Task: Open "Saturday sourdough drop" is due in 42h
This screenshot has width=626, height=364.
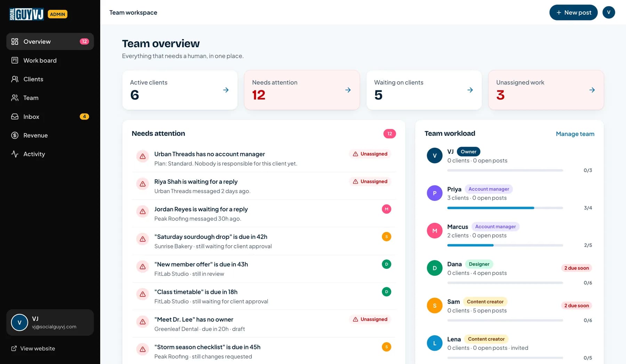Action: pyautogui.click(x=264, y=241)
